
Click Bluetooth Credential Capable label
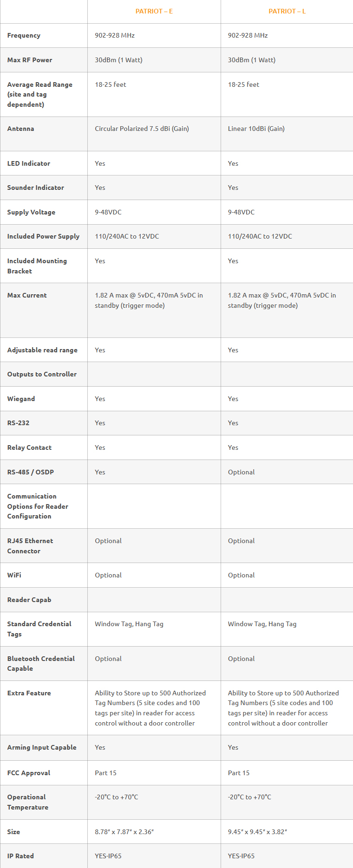pyautogui.click(x=41, y=663)
